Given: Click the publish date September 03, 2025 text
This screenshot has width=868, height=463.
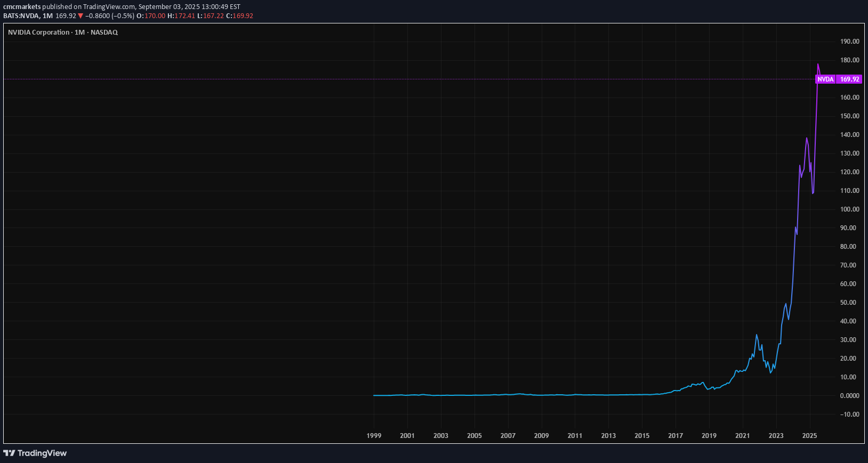Looking at the screenshot, I should click(168, 7).
